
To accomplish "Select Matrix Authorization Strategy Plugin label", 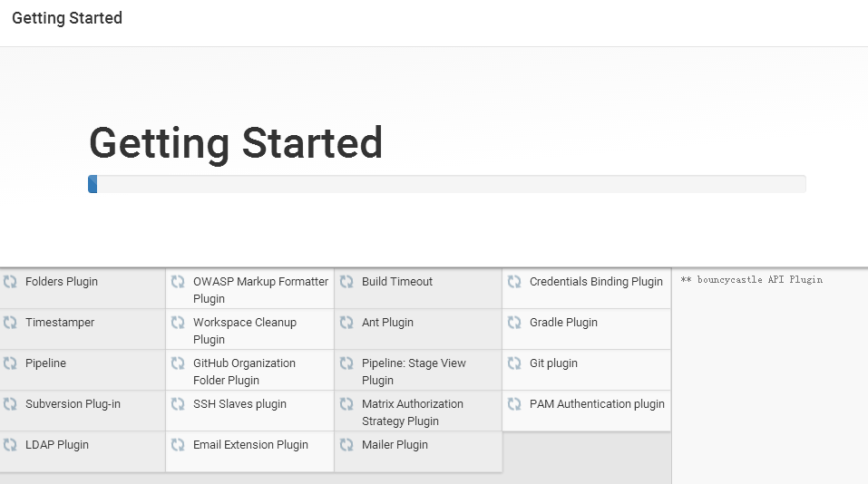I will [413, 412].
